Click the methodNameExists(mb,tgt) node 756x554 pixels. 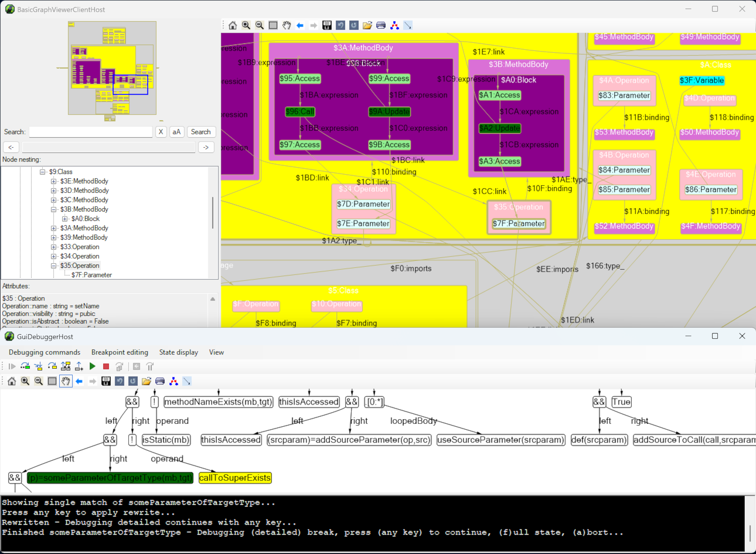219,402
